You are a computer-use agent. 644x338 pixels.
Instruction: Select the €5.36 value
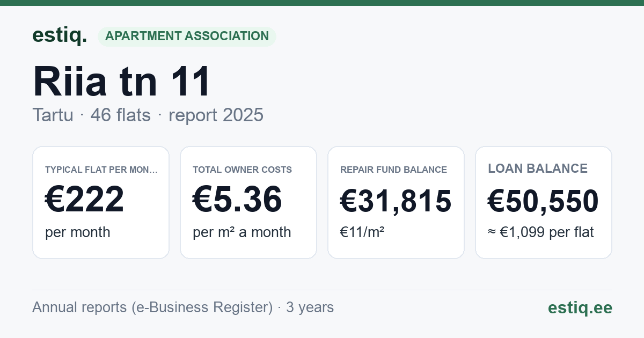coord(237,199)
